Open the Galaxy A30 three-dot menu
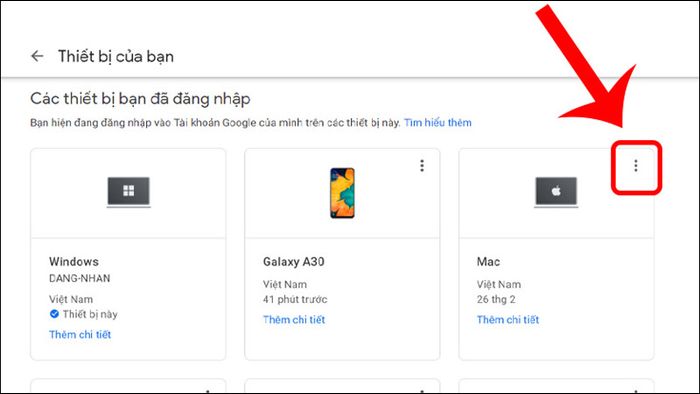The image size is (700, 394). click(x=422, y=166)
